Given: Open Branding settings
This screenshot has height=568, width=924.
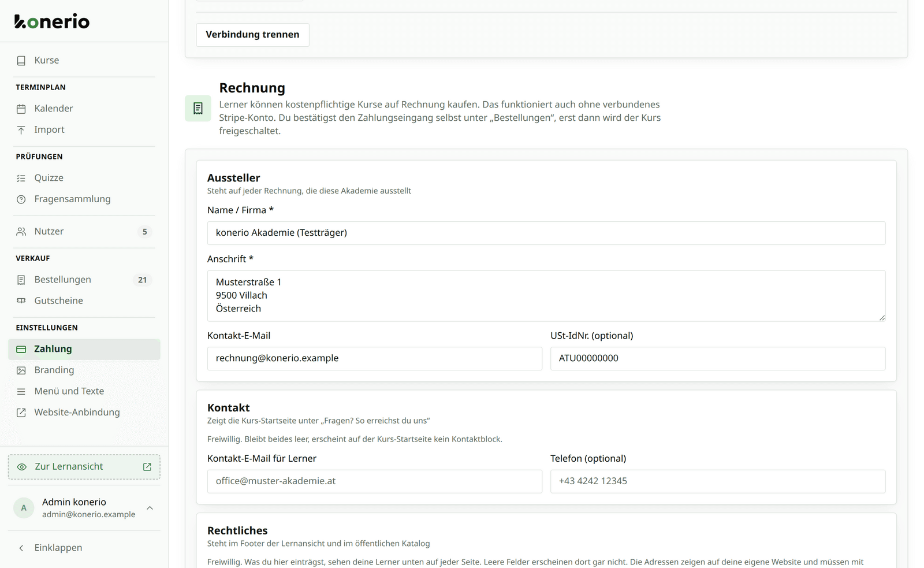Looking at the screenshot, I should tap(84, 370).
